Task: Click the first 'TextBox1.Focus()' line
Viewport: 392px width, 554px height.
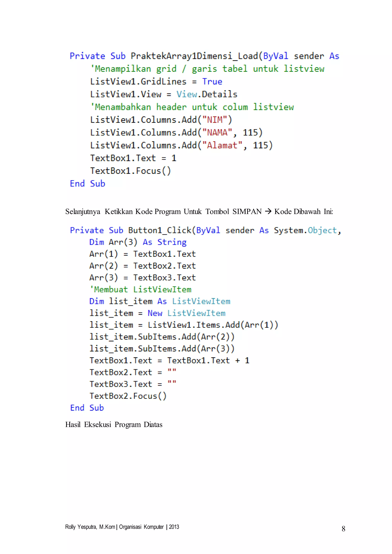Action: (x=130, y=171)
